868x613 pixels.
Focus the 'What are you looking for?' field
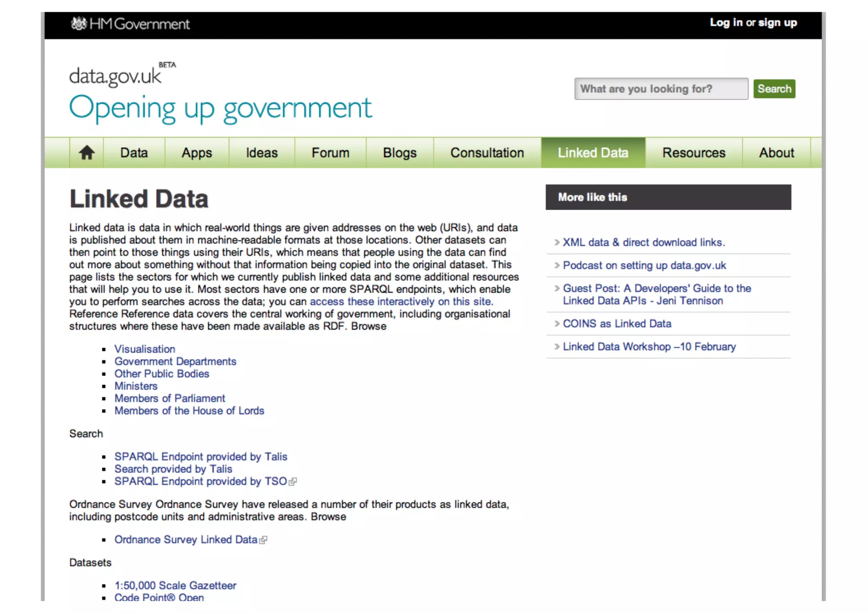[661, 89]
